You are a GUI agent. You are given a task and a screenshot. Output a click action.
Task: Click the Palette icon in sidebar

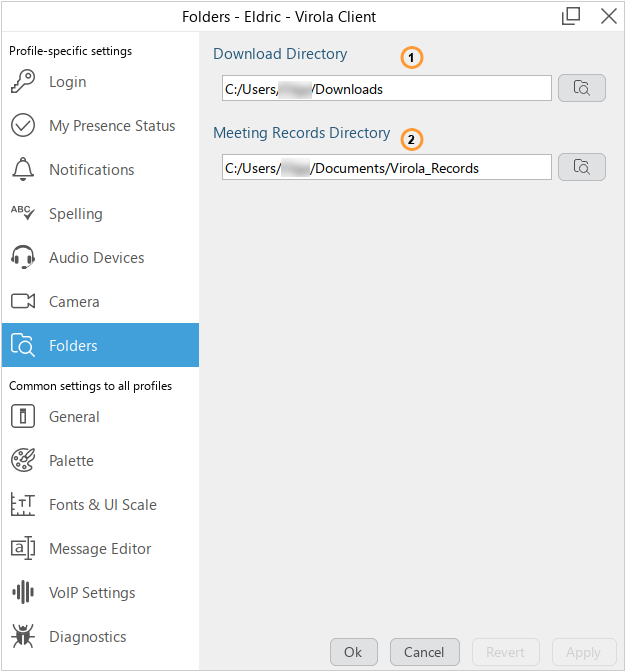click(x=23, y=461)
